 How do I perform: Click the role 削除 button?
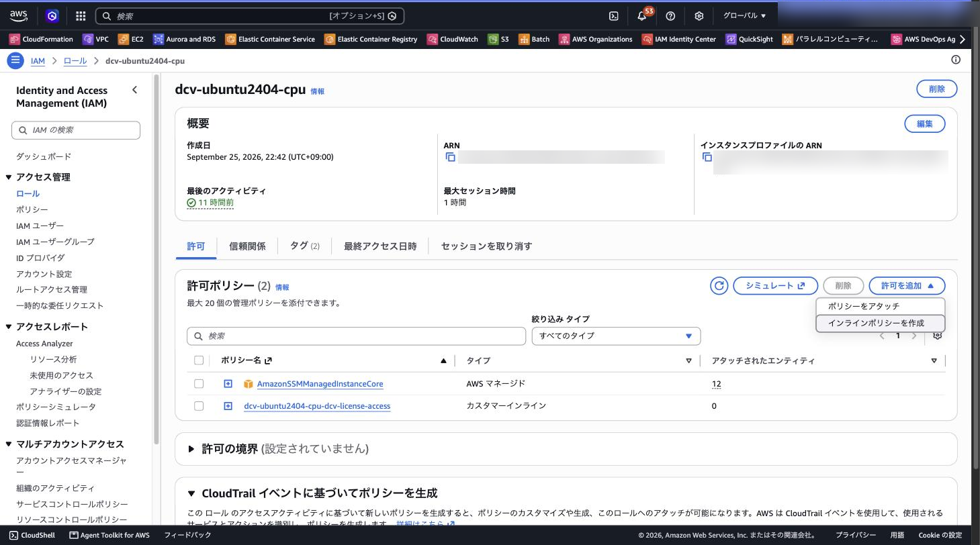point(936,89)
